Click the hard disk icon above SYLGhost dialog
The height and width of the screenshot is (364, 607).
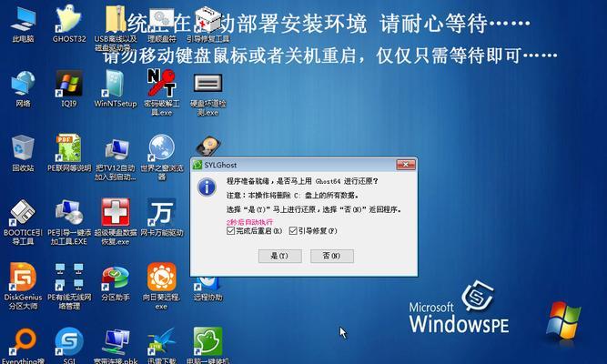208,147
